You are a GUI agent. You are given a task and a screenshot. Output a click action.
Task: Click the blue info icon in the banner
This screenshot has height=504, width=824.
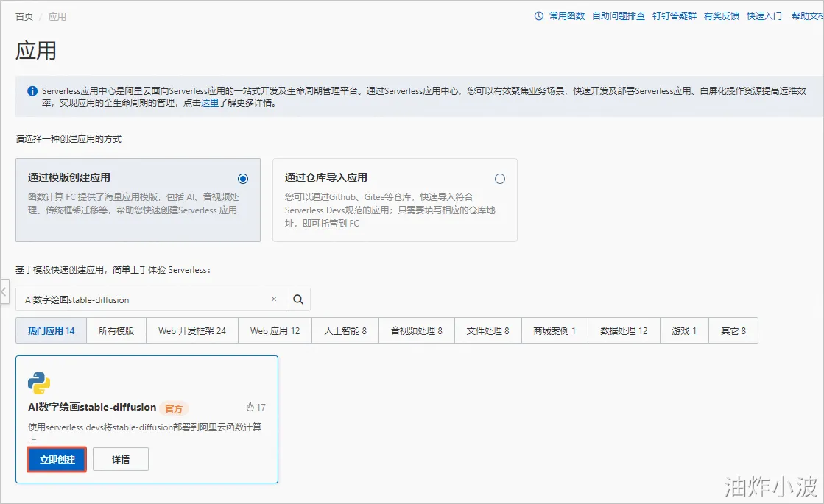(32, 90)
